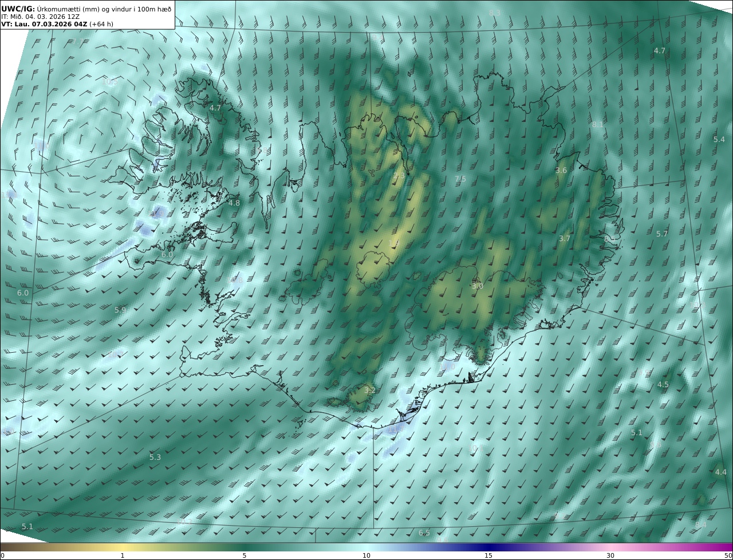Select the 'IT: Mið. 04. 03. 2026 12Z' line
This screenshot has height=560, width=733.
[40, 17]
